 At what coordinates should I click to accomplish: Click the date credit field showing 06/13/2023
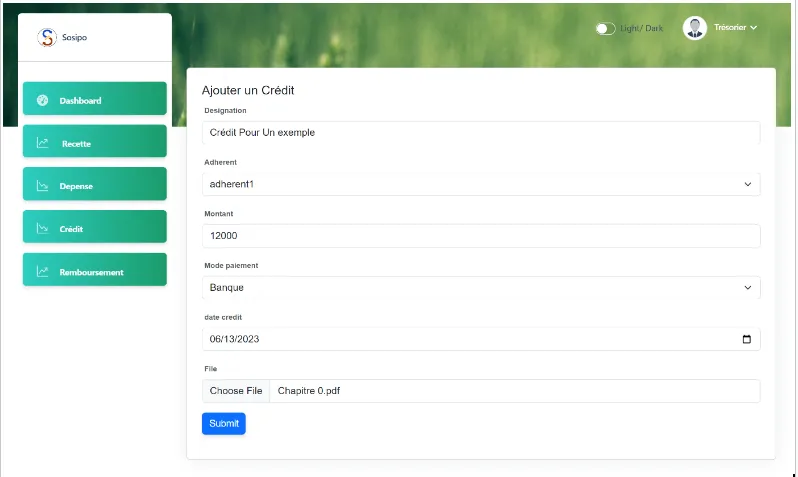point(481,339)
